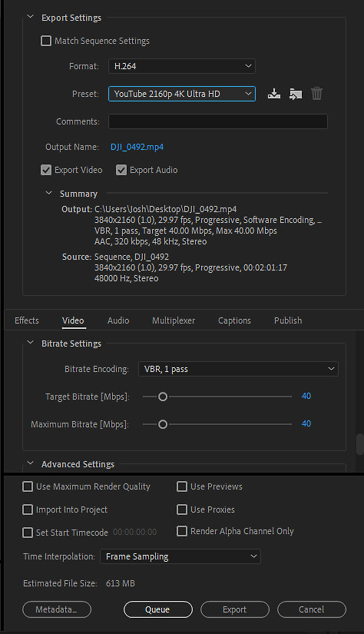Click the Save Preset icon

[x=274, y=94]
